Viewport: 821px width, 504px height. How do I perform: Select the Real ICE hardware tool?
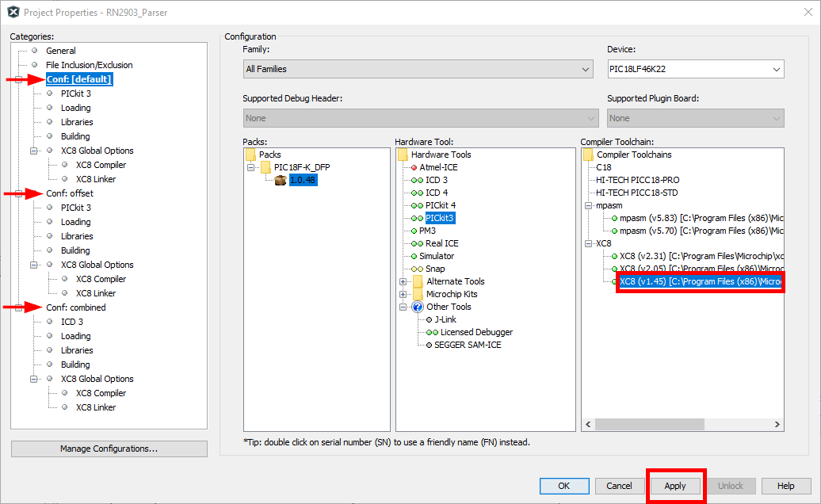pos(442,243)
